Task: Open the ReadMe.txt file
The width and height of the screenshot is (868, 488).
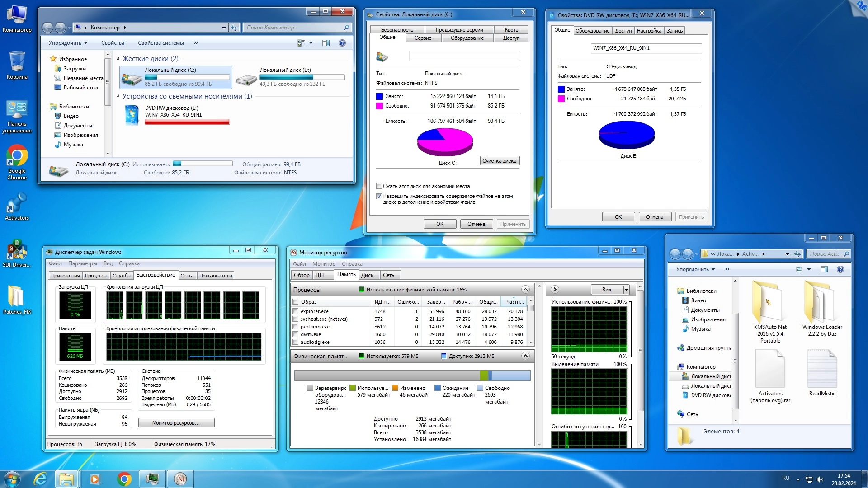Action: coord(822,368)
